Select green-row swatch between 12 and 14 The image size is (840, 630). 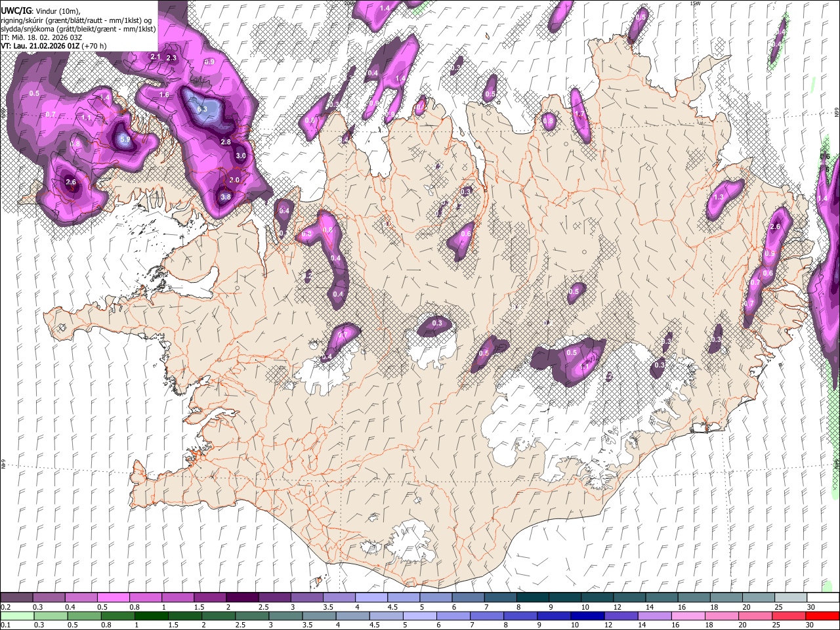point(621,616)
